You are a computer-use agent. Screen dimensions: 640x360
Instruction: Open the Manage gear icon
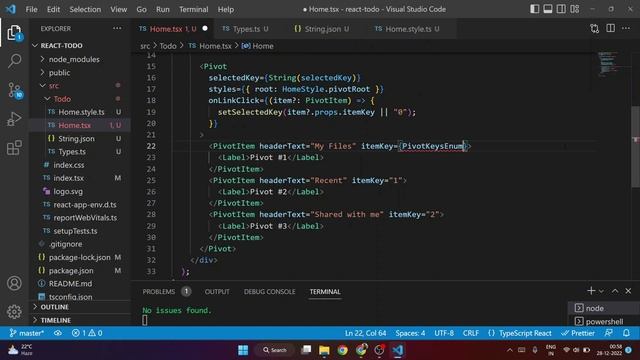14,311
